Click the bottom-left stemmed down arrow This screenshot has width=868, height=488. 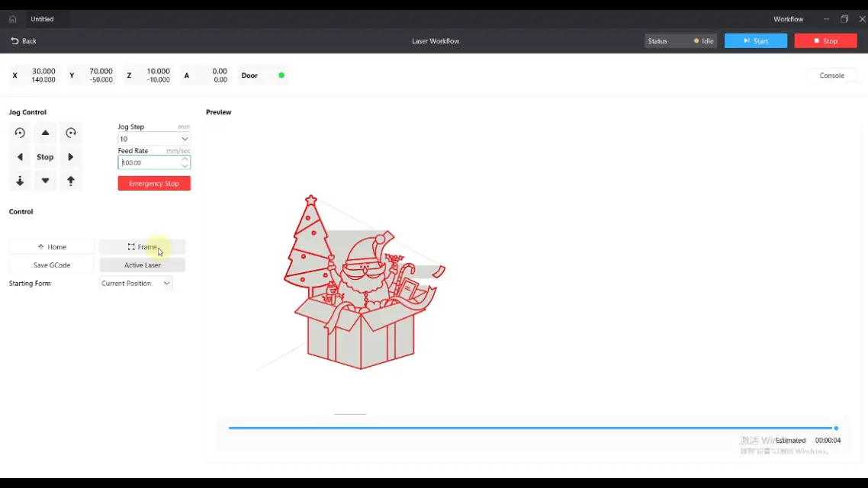[20, 181]
